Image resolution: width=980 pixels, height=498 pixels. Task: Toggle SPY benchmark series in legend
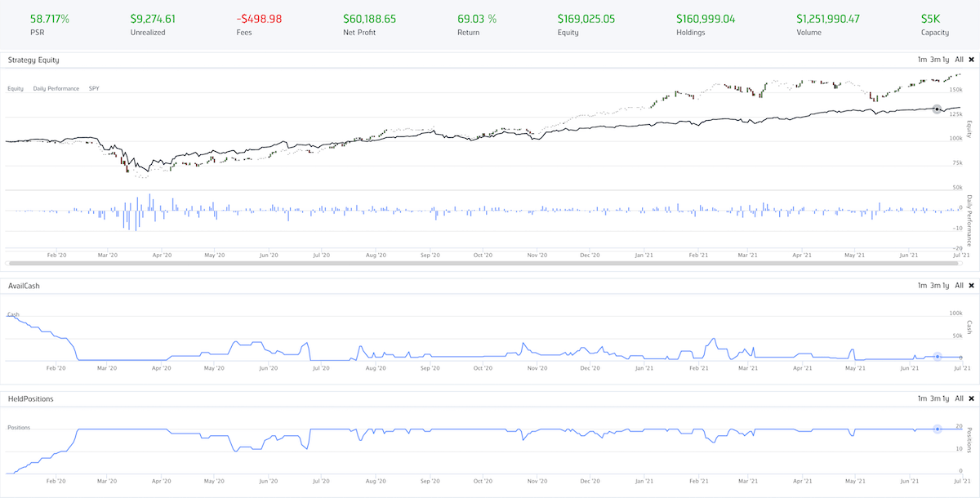pos(95,88)
